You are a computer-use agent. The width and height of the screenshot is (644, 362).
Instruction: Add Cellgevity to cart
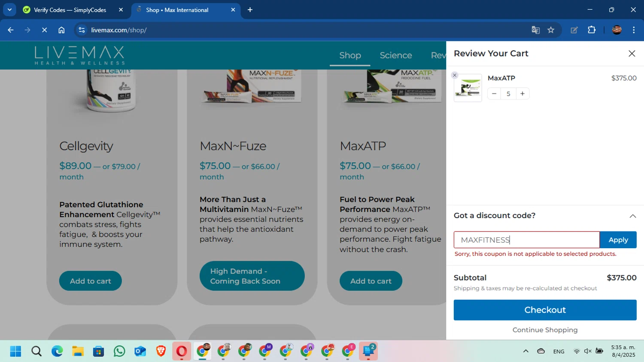tap(91, 281)
